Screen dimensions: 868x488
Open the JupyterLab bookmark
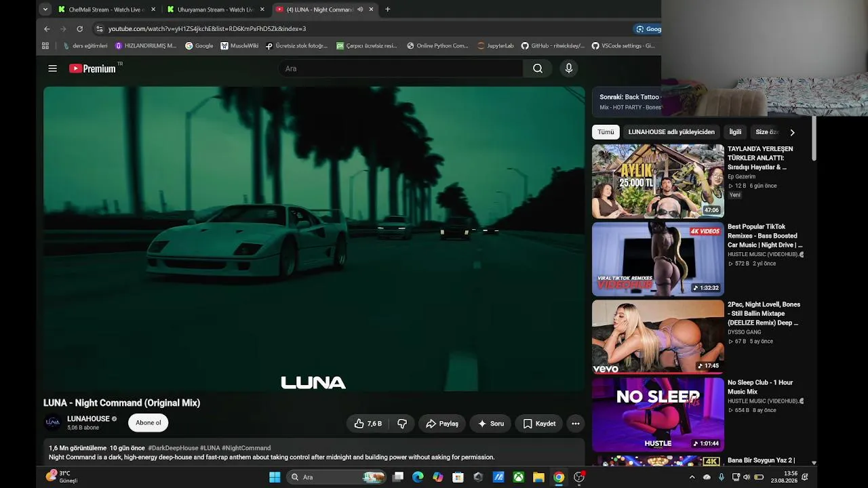tap(496, 46)
